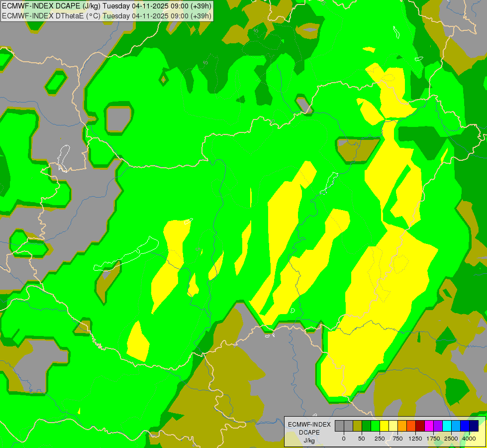Viewport: 487px width, 448px height.
Task: Click the bright green legend swatch
Action: pos(375,426)
